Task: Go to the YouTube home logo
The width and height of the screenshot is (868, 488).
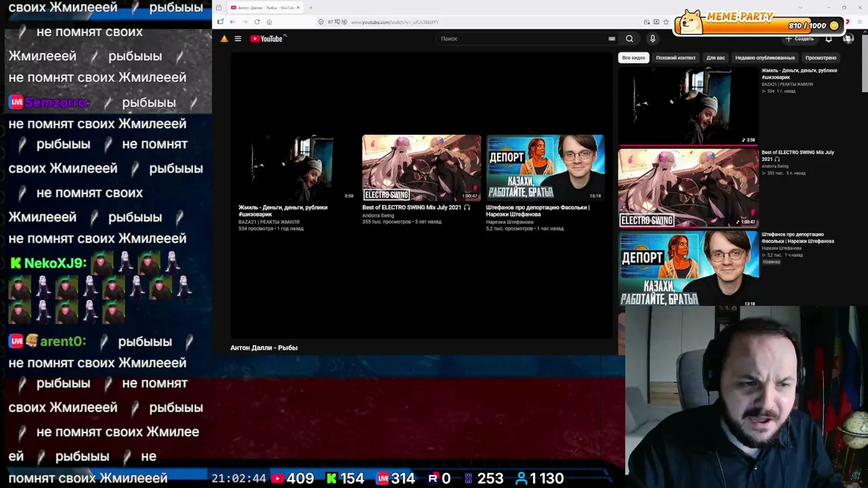Action: (x=267, y=39)
